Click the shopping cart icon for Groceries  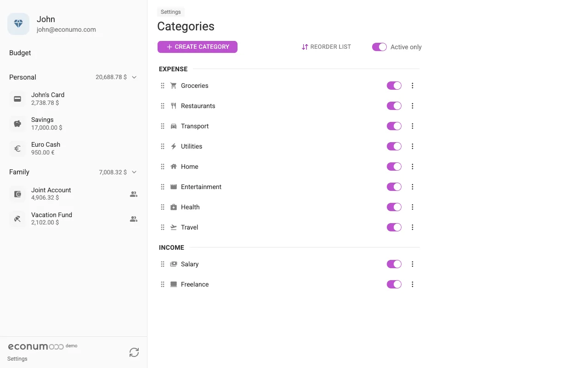pyautogui.click(x=174, y=86)
